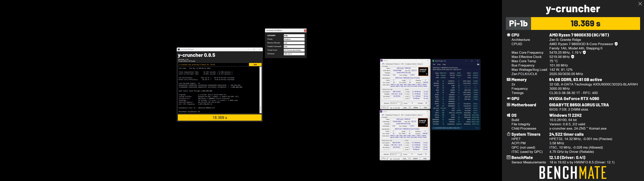Screen dimensions: 644x181
Task: Click the BenchMate version section icon
Action: pyautogui.click(x=509, y=157)
